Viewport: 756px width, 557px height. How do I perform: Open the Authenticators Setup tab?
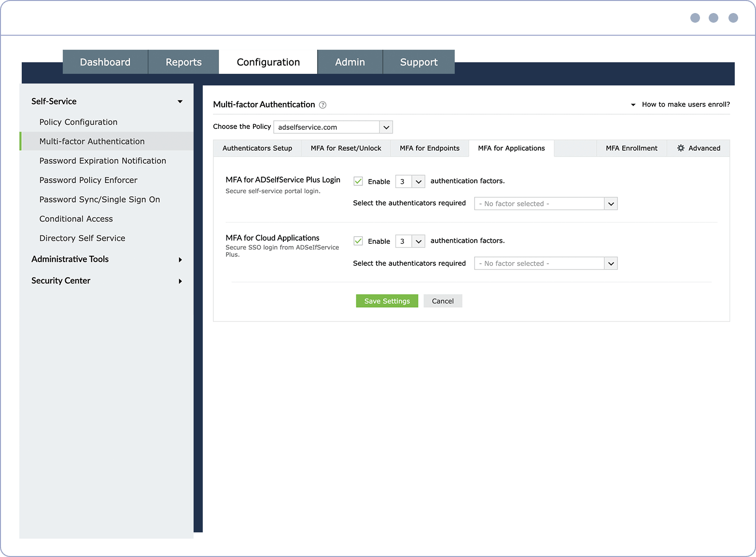[257, 148]
